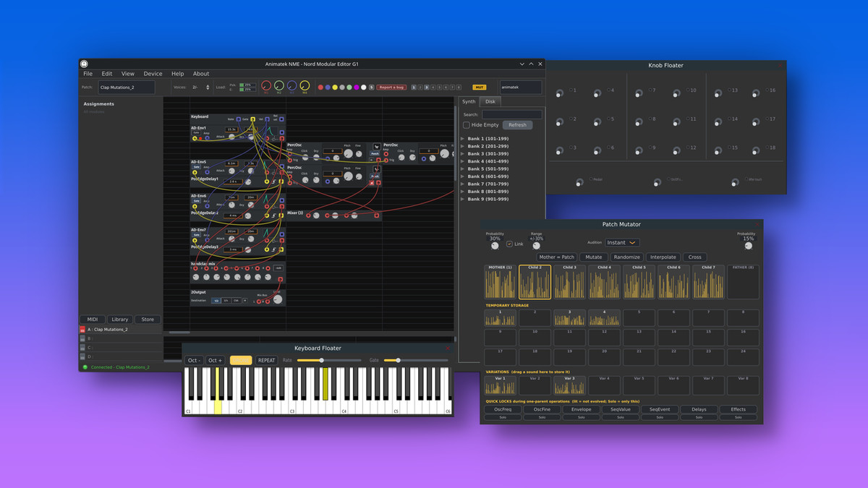Click the S button beside cable colors
The image size is (868, 488).
tap(371, 87)
